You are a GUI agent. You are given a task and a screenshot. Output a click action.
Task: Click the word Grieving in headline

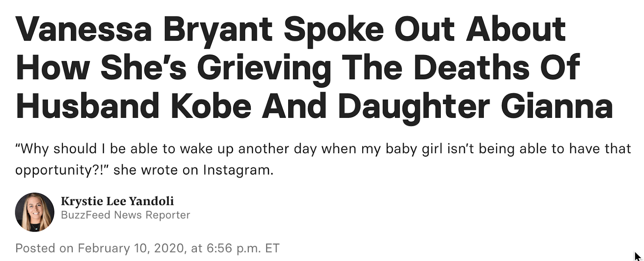point(263,68)
